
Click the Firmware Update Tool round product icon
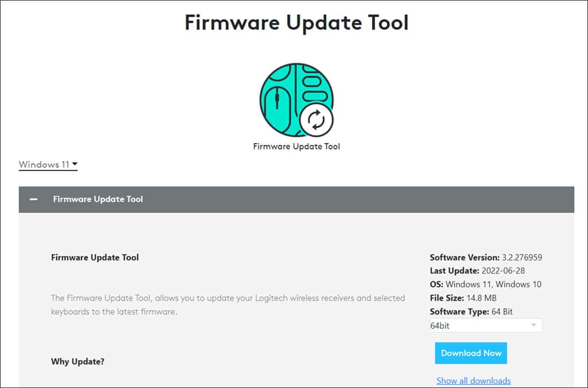click(296, 100)
